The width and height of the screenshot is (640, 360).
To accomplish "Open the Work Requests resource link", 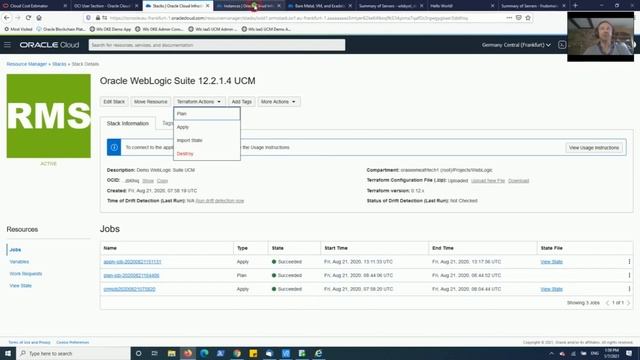I will (26, 273).
